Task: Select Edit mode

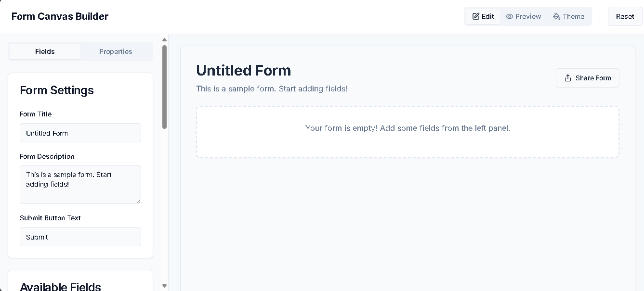Action: pos(483,16)
